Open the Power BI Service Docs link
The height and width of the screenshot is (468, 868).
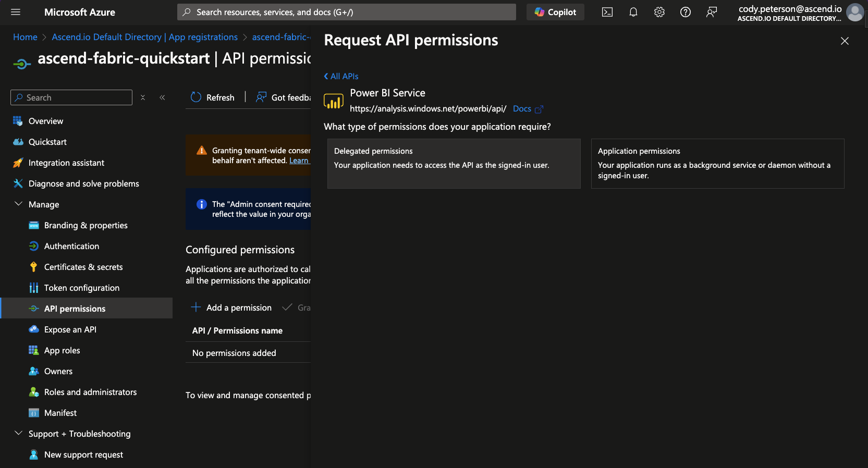528,108
